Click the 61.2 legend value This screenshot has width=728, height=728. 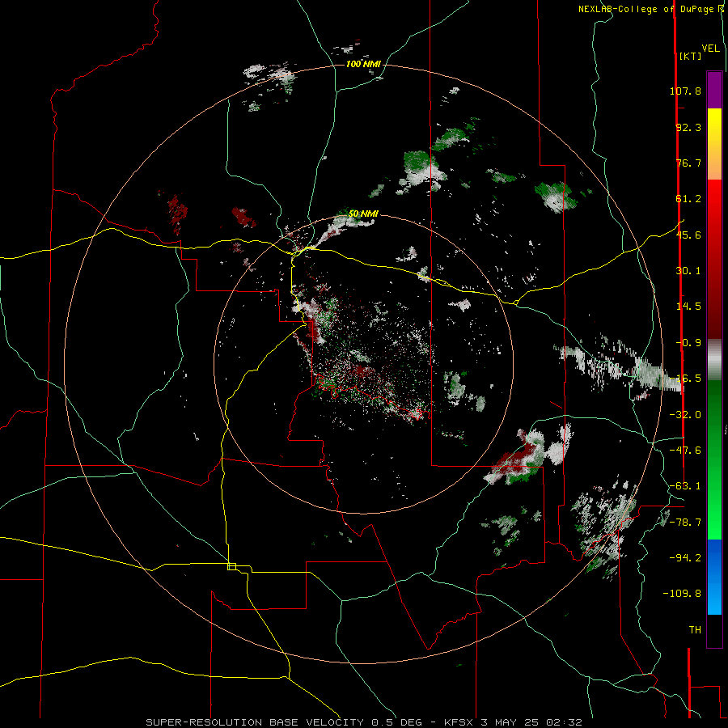[688, 199]
